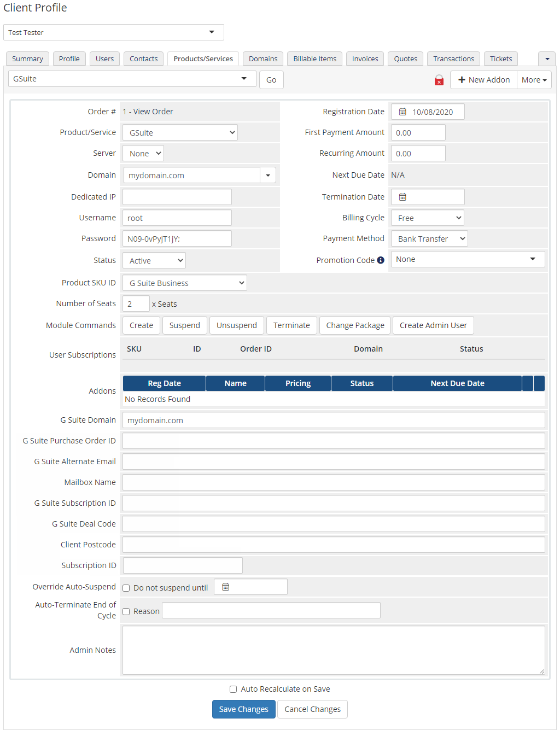
Task: Open the Quotes tab
Action: (406, 59)
